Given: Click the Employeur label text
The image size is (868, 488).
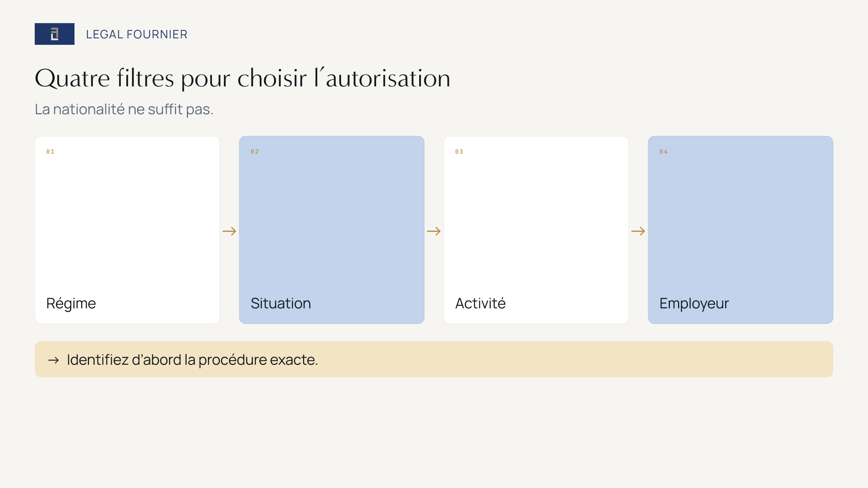Looking at the screenshot, I should 694,304.
